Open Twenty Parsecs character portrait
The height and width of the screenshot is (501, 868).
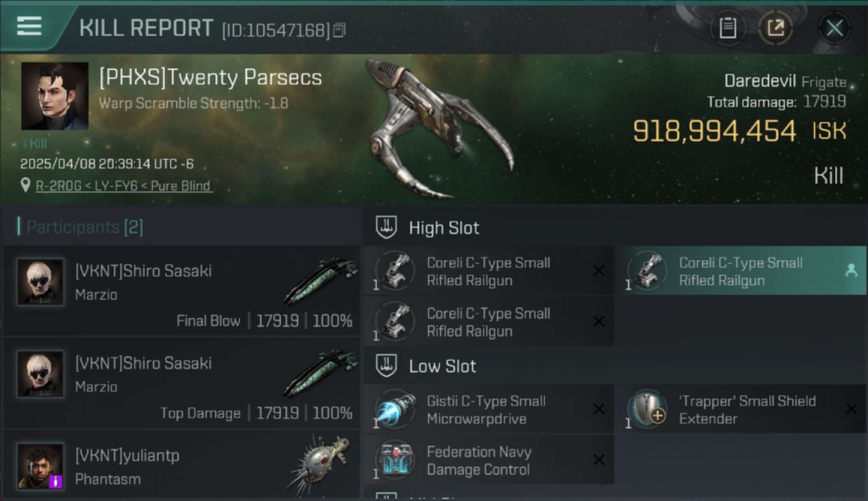55,96
